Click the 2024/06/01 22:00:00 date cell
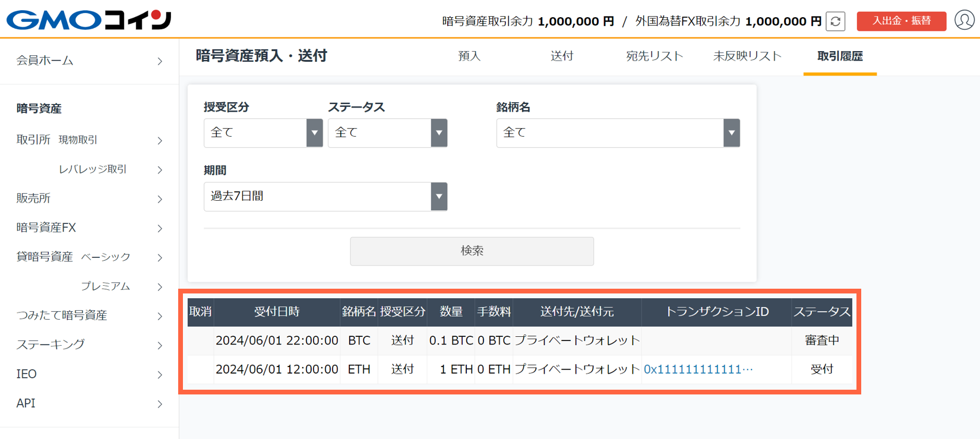This screenshot has height=439, width=980. point(277,340)
